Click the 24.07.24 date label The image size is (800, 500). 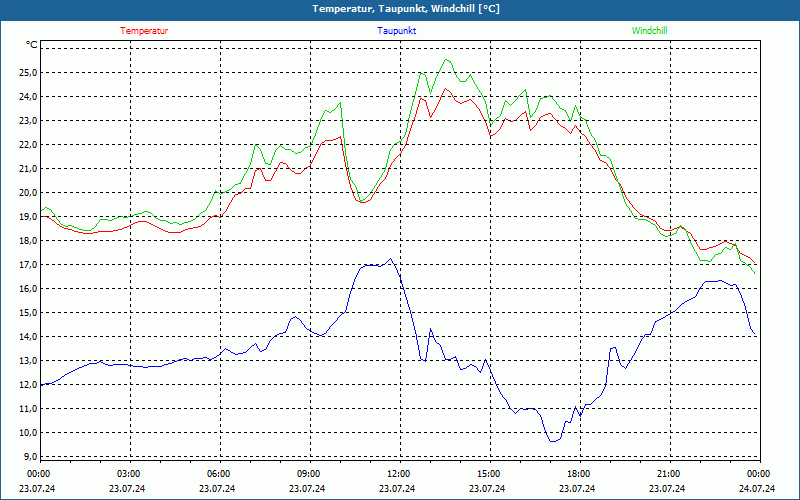click(x=758, y=489)
